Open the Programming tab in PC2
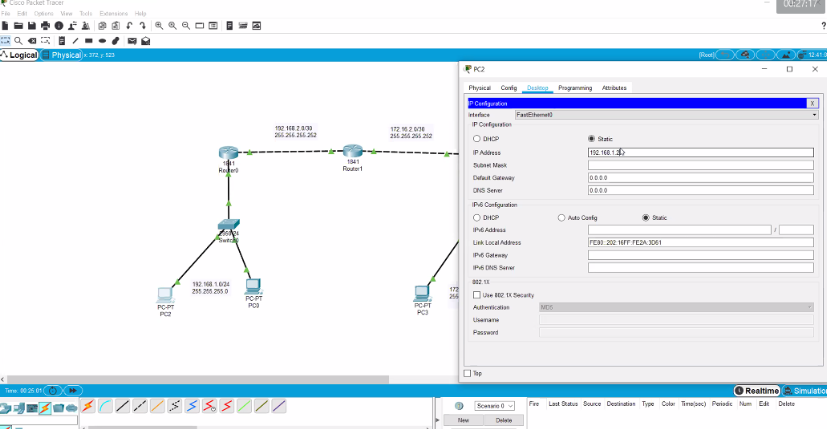 574,88
